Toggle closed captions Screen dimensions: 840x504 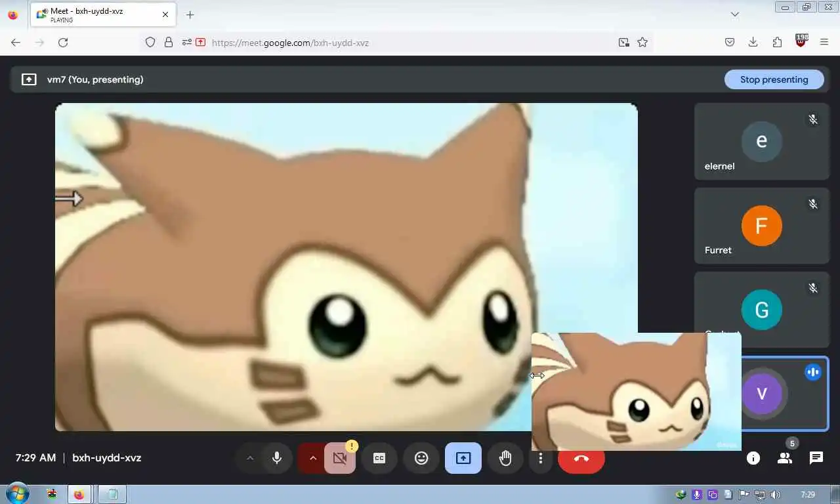(x=379, y=458)
